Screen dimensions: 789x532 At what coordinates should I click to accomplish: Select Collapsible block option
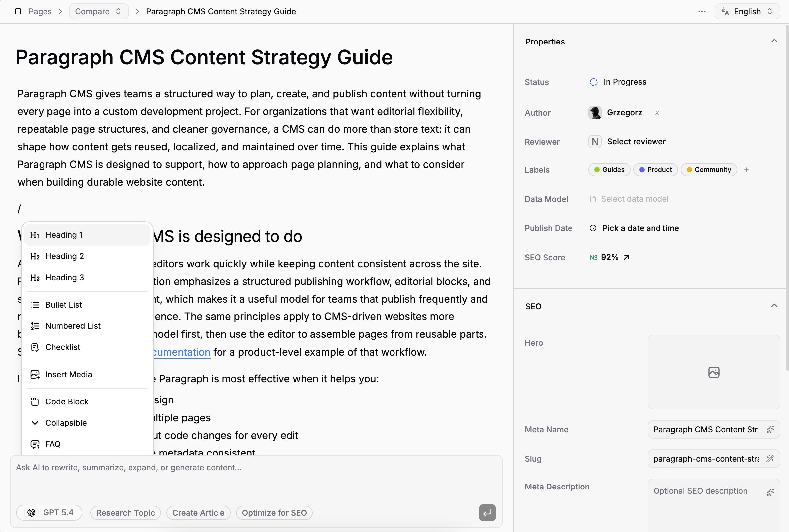[x=87, y=423]
